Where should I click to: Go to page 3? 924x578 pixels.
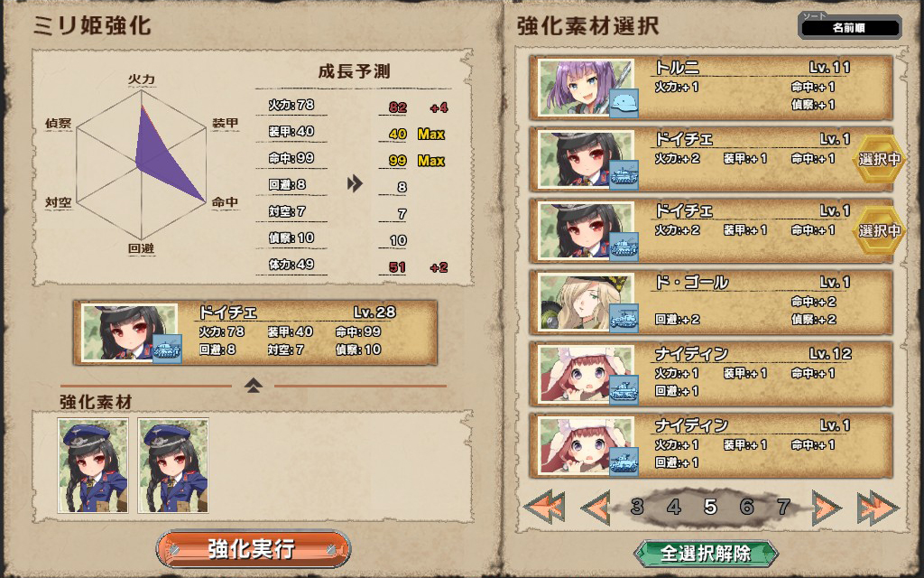(636, 507)
